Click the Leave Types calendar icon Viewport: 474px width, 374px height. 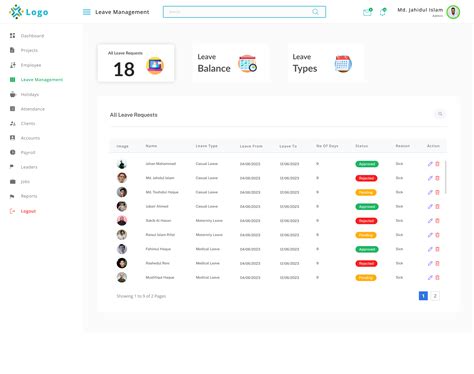[343, 64]
